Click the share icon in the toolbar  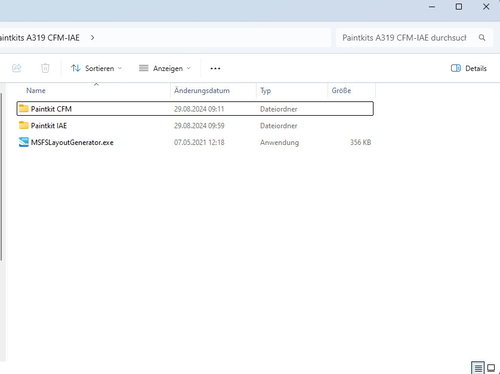pos(17,68)
